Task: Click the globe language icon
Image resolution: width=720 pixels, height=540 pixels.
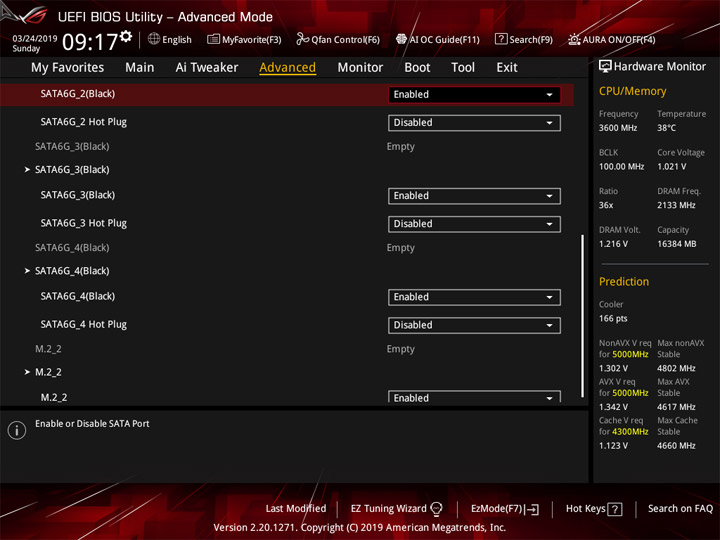Action: [154, 39]
